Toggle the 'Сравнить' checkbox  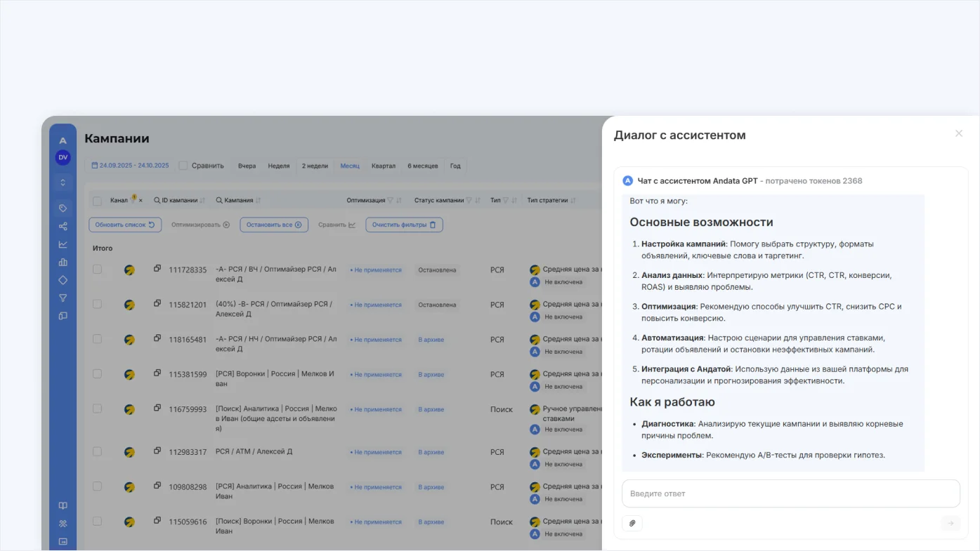183,166
